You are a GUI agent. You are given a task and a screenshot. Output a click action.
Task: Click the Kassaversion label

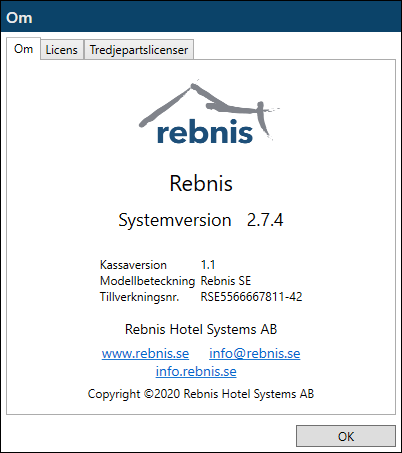(133, 265)
